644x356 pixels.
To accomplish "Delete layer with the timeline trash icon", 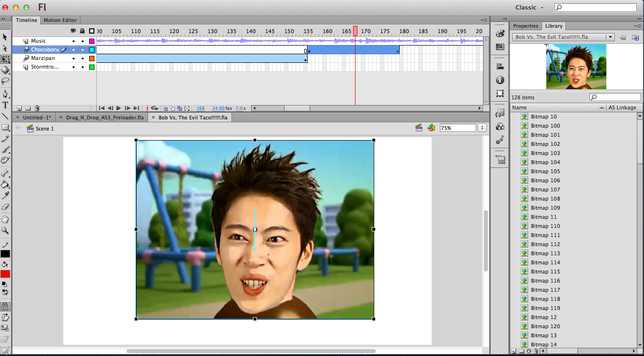I will 37,108.
